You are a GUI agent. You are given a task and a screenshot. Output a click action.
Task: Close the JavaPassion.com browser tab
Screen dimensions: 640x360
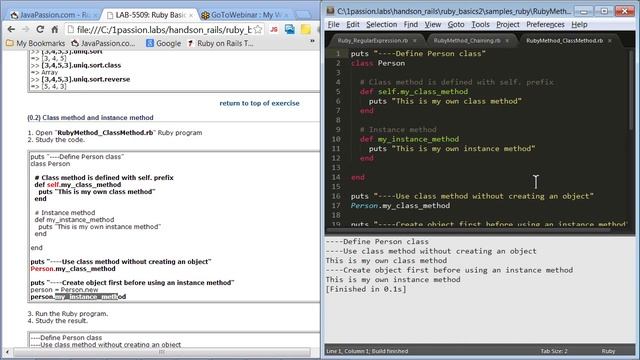95,16
